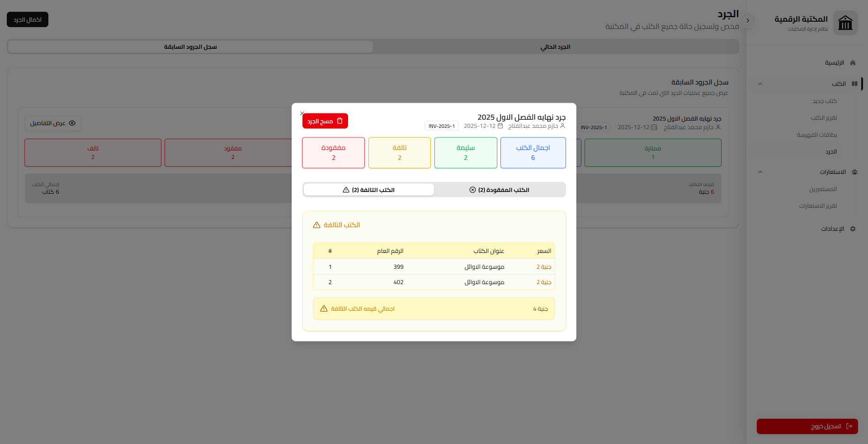Click warning icon next to الكتب التالفة heading
Image resolution: width=868 pixels, height=444 pixels.
[316, 225]
